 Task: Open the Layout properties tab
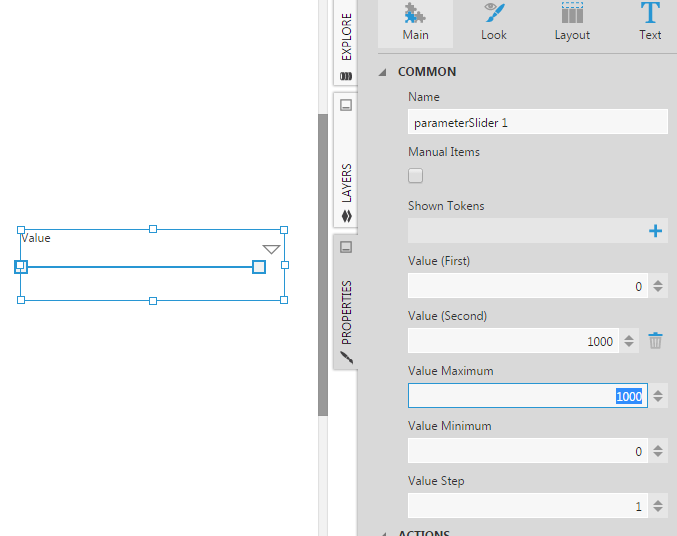572,24
